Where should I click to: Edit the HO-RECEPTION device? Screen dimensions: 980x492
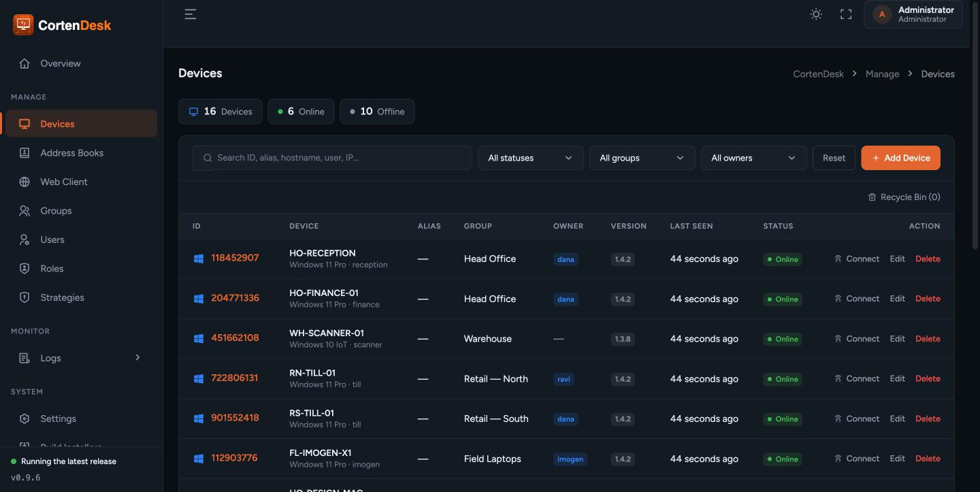(897, 259)
